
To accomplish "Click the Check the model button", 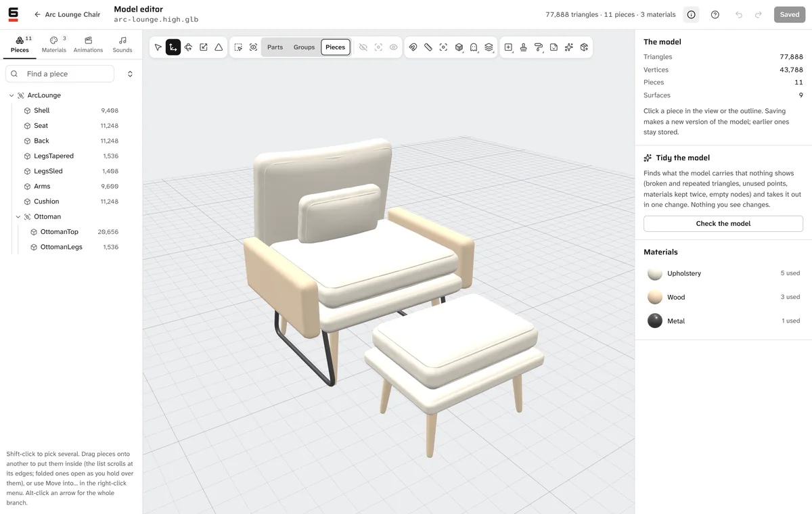I will click(x=723, y=223).
